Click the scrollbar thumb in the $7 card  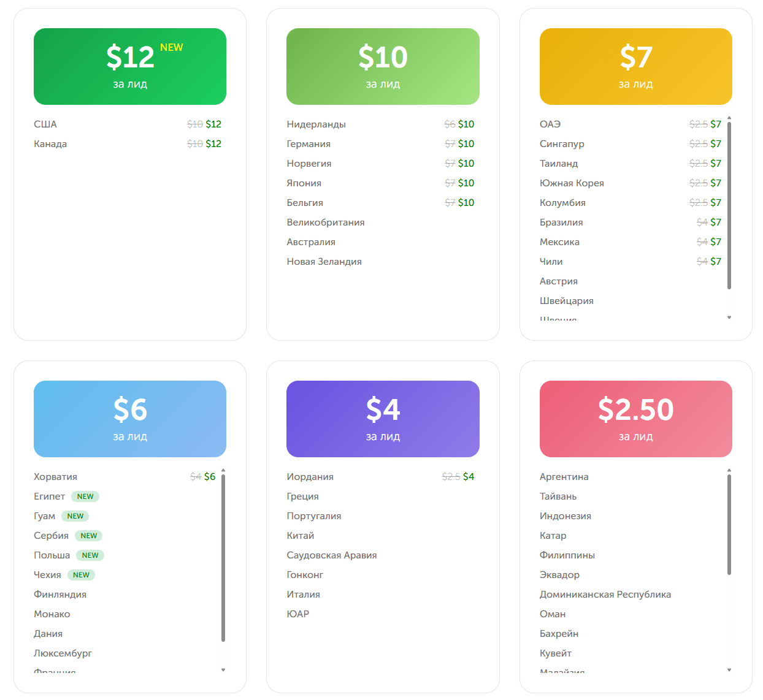pos(729,205)
